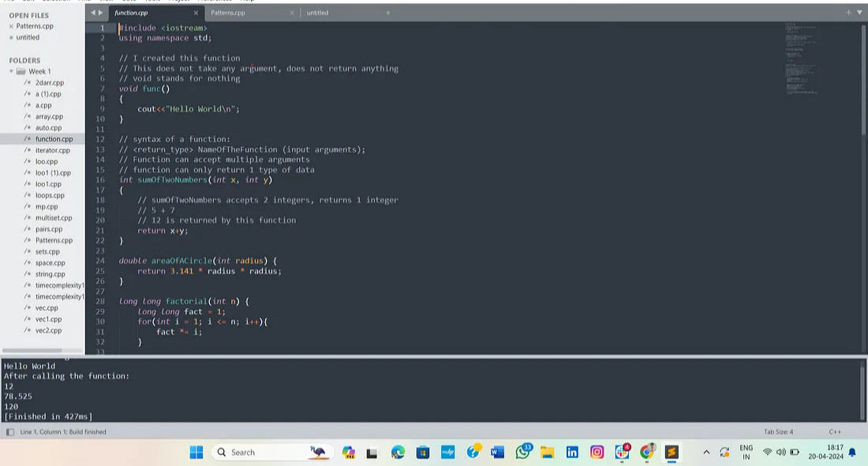This screenshot has width=868, height=466.
Task: Click the C++ syntax selector in status bar
Action: tap(835, 431)
